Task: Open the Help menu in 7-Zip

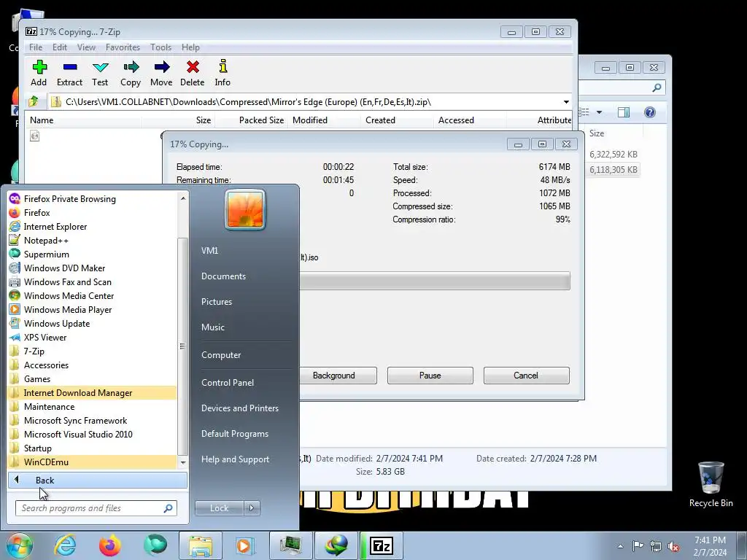Action: tap(190, 47)
